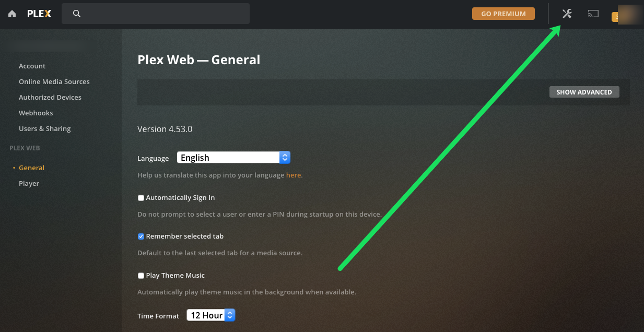644x332 pixels.
Task: Open the Time Format dropdown showing 12 Hour
Action: pyautogui.click(x=211, y=315)
